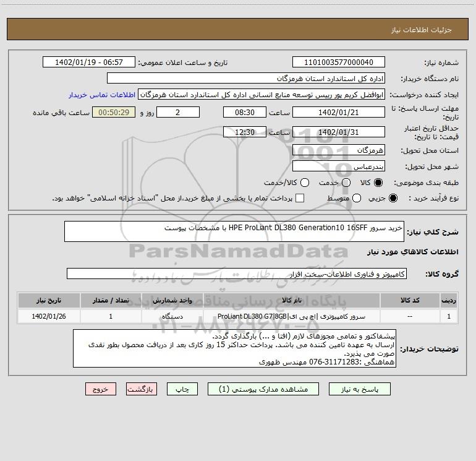Select the خدمت radio button
Screen dimensions: 476x461
(x=346, y=183)
